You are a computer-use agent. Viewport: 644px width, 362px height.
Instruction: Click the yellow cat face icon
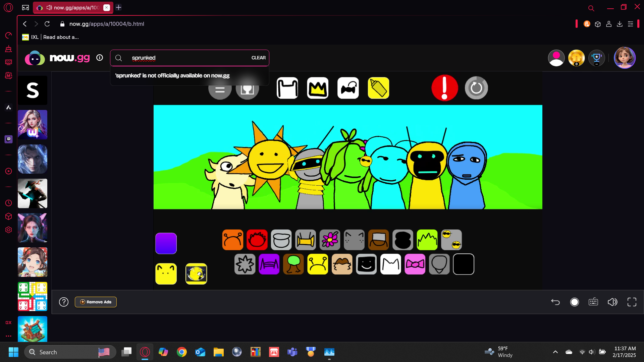coord(166,274)
